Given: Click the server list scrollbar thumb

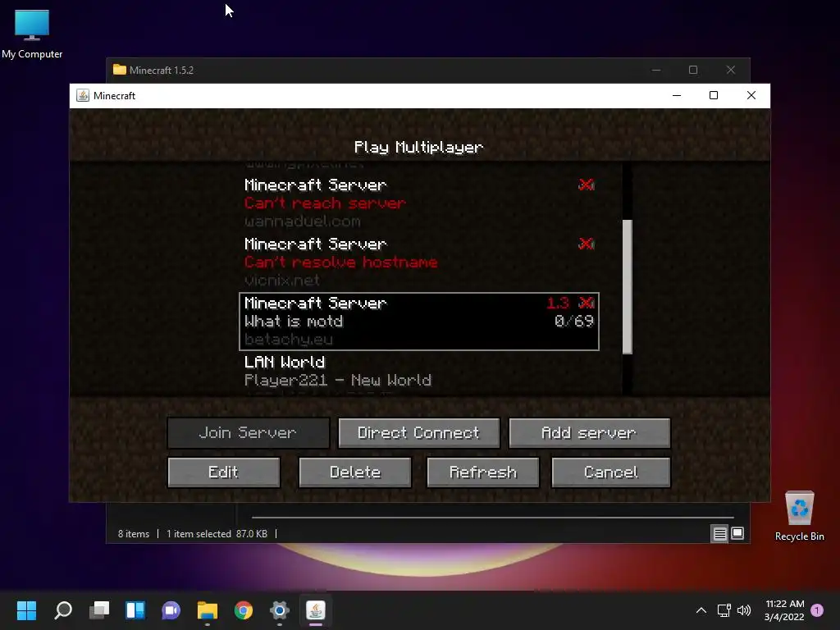Looking at the screenshot, I should pos(628,286).
